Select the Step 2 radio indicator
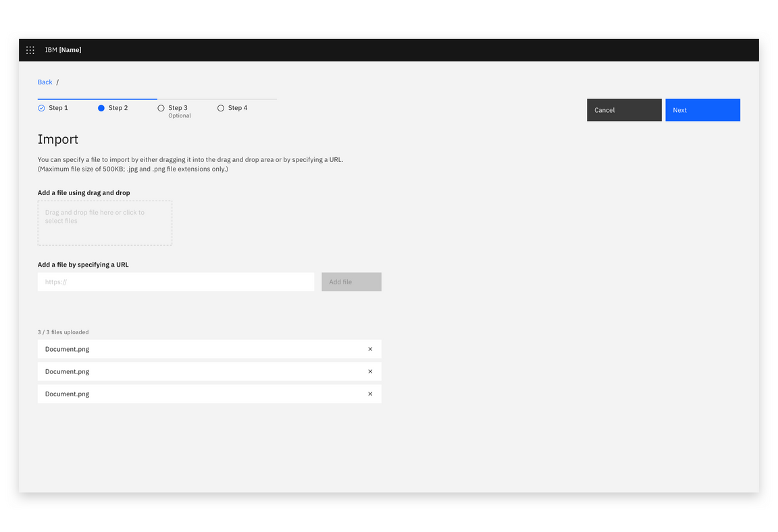 click(x=101, y=107)
